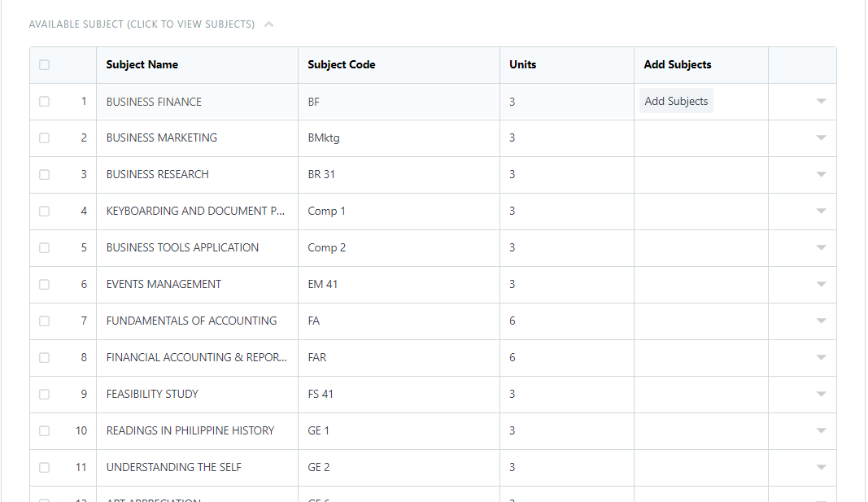Open the dropdown on the BUSINESS FINANCE row
This screenshot has width=868, height=502.
822,101
